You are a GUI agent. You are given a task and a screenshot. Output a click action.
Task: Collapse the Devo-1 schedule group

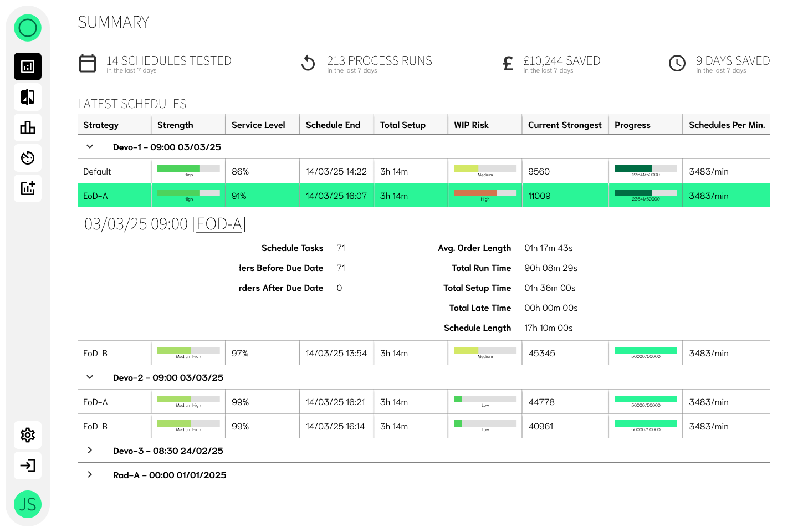pyautogui.click(x=90, y=146)
